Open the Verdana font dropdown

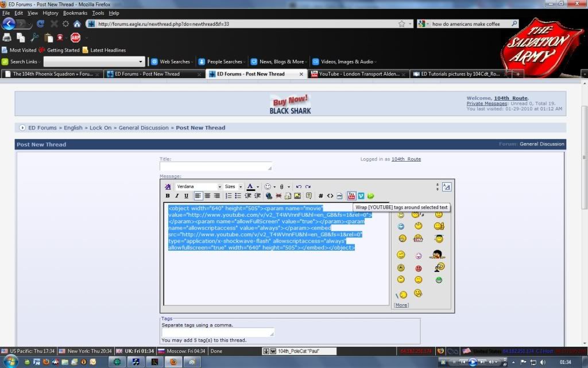(x=199, y=187)
